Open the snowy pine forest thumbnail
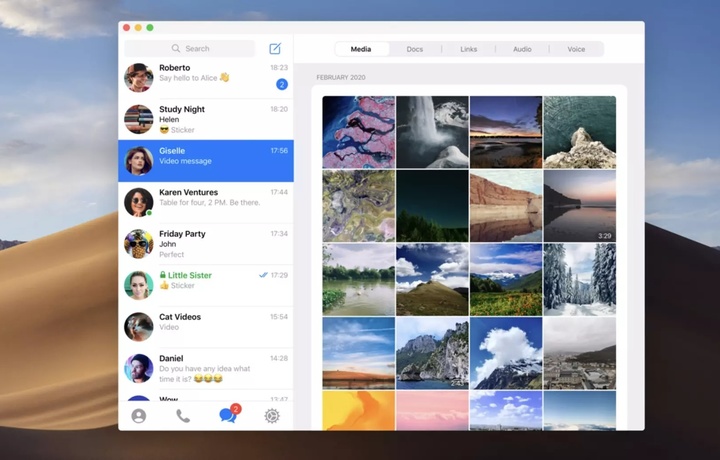 tap(580, 280)
